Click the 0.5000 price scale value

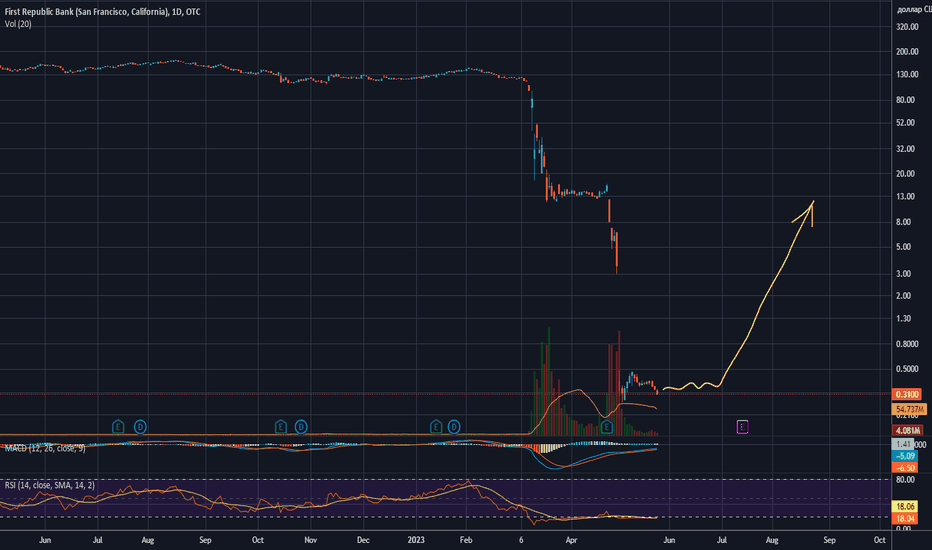tap(907, 369)
